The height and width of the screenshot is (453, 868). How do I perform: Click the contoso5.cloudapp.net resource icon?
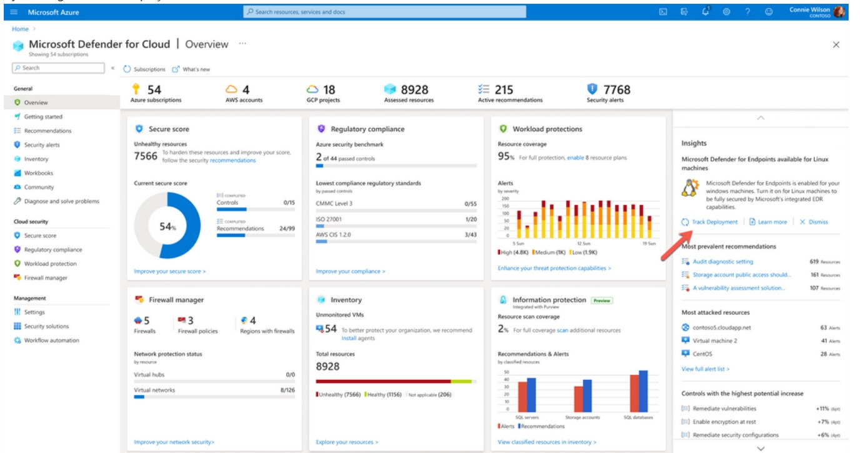point(686,327)
